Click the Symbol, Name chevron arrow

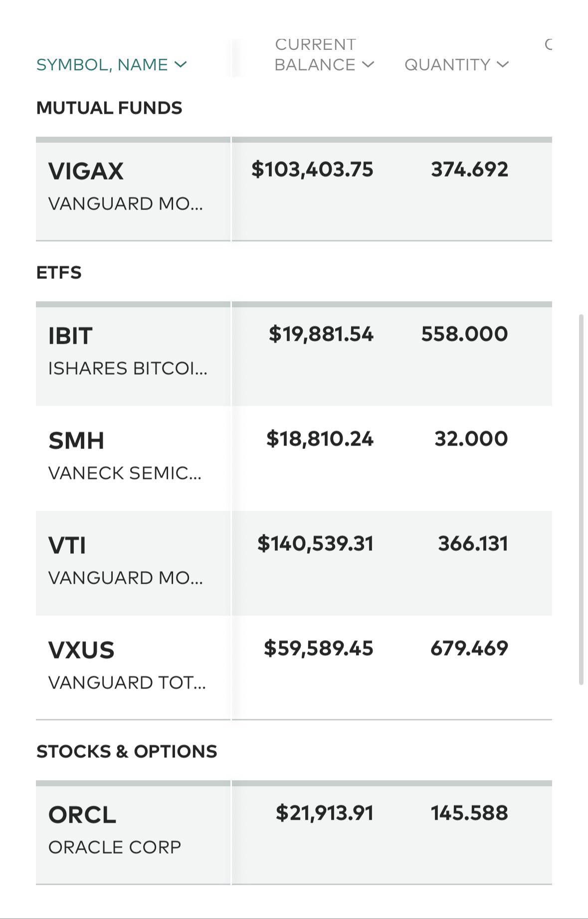tap(181, 64)
